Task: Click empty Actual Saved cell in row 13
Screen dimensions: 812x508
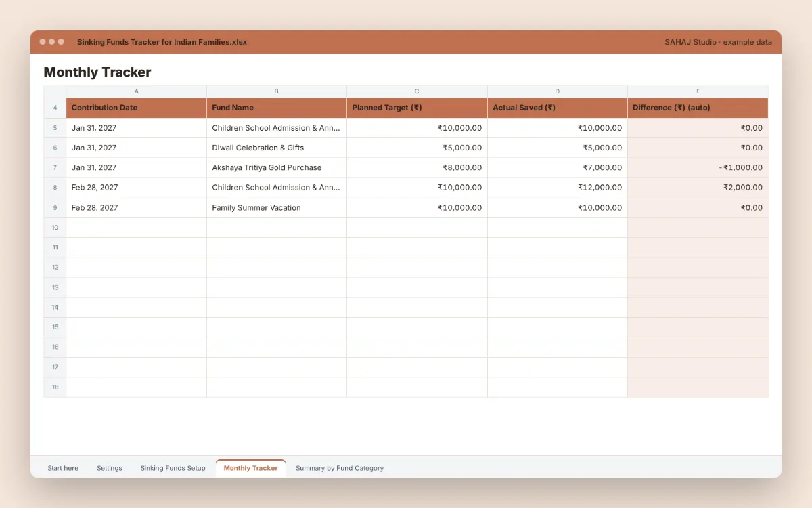Action: point(558,287)
